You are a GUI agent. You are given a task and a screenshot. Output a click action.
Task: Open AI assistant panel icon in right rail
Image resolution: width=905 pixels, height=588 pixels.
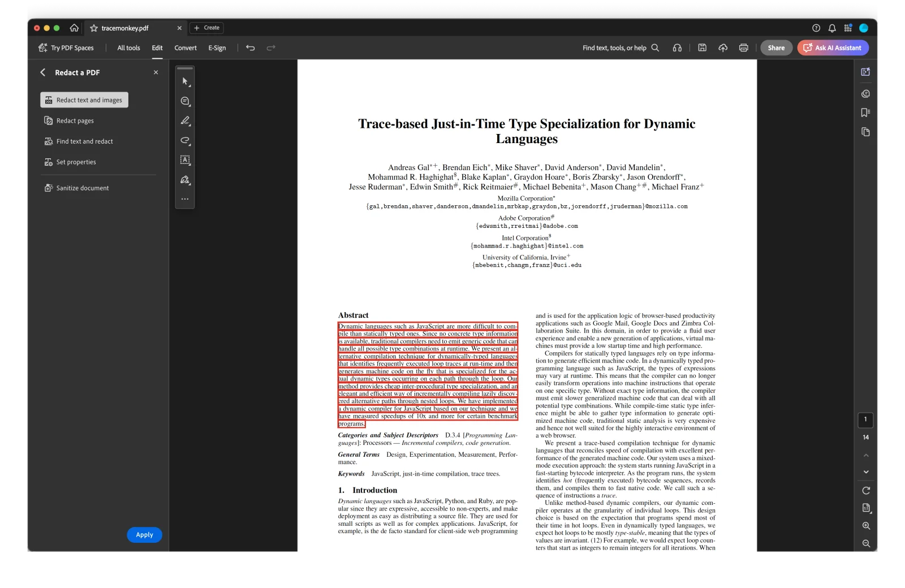coord(865,72)
